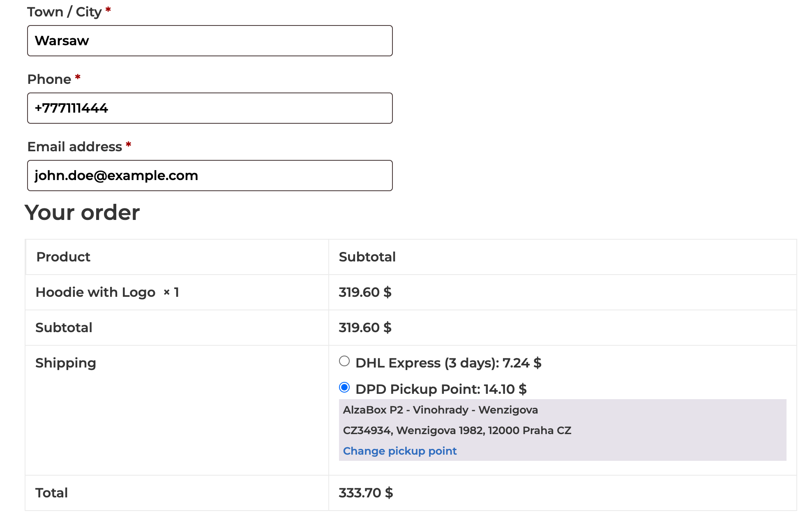Screen dimensions: 812x527
Task: Click the Hoodie with Logo product name
Action: (95, 292)
